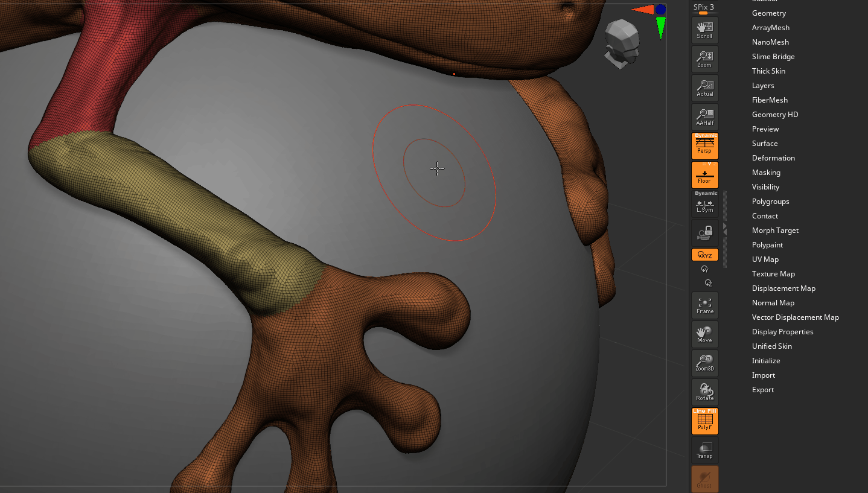Viewport: 868px width, 493px height.
Task: Open the Displacement Map section
Action: (x=783, y=288)
